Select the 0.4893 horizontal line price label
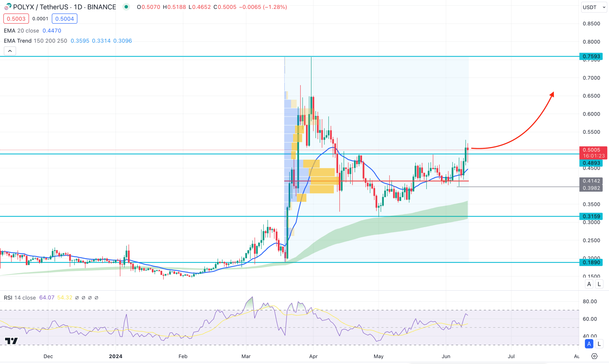The width and height of the screenshot is (609, 364). [591, 163]
